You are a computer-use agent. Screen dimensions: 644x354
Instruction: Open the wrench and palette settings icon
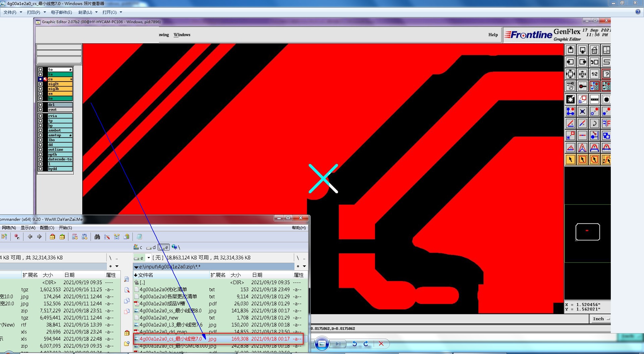pyautogui.click(x=570, y=86)
